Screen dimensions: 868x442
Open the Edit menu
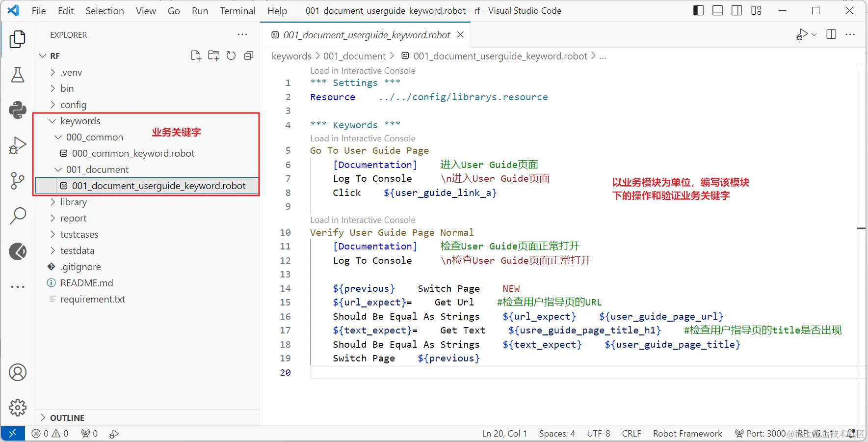(66, 11)
